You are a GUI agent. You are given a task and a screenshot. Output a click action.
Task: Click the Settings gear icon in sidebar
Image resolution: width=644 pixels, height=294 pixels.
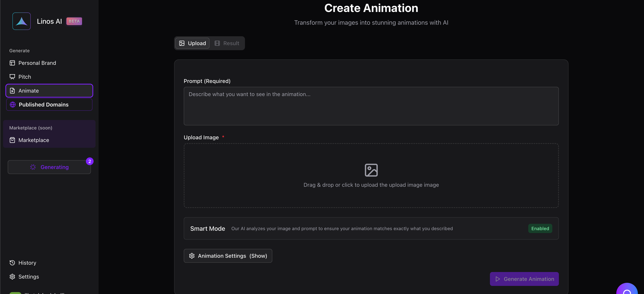(12, 277)
